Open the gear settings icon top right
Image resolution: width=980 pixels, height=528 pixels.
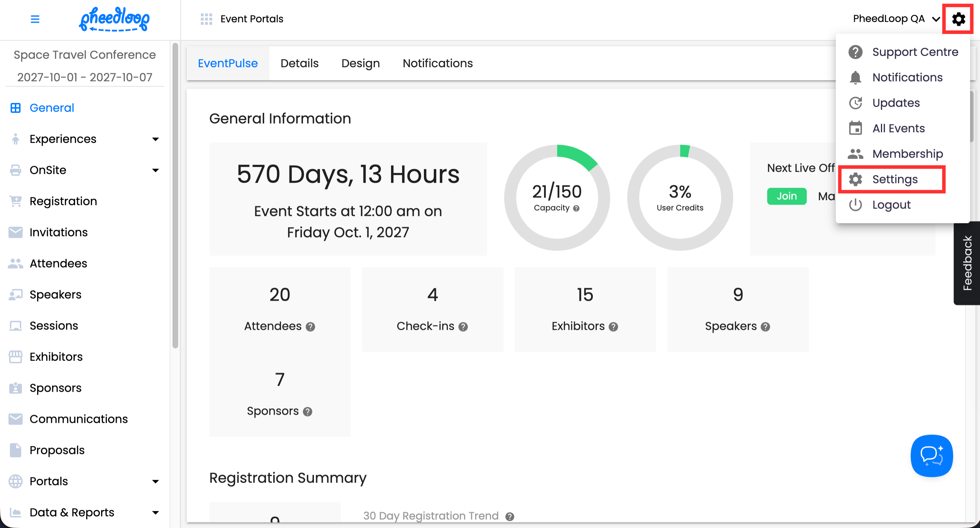(958, 19)
